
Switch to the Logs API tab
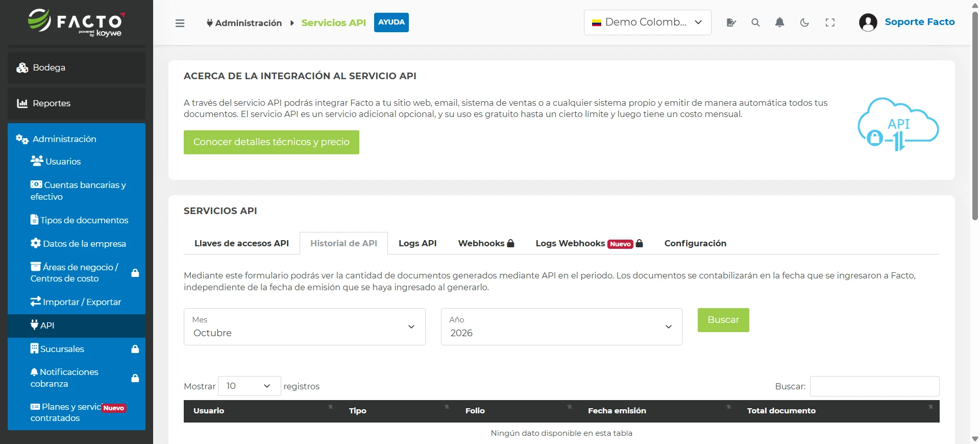click(418, 243)
